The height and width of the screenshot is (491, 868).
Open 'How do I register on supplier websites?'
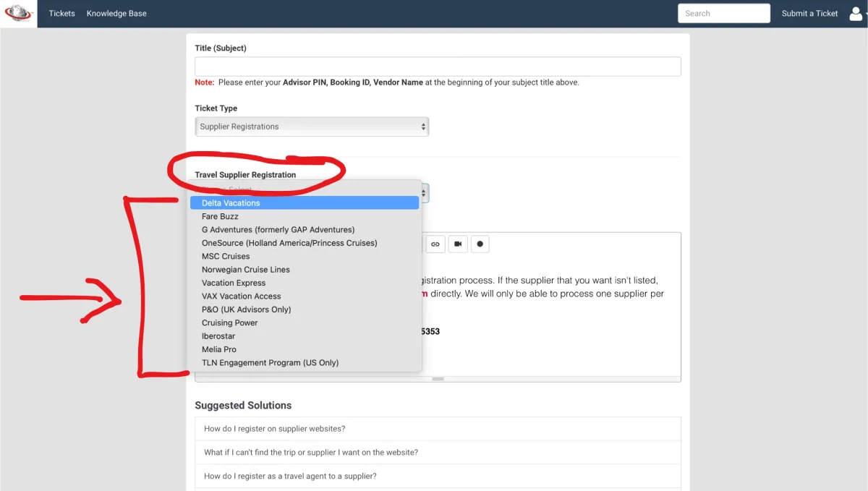[x=438, y=429]
